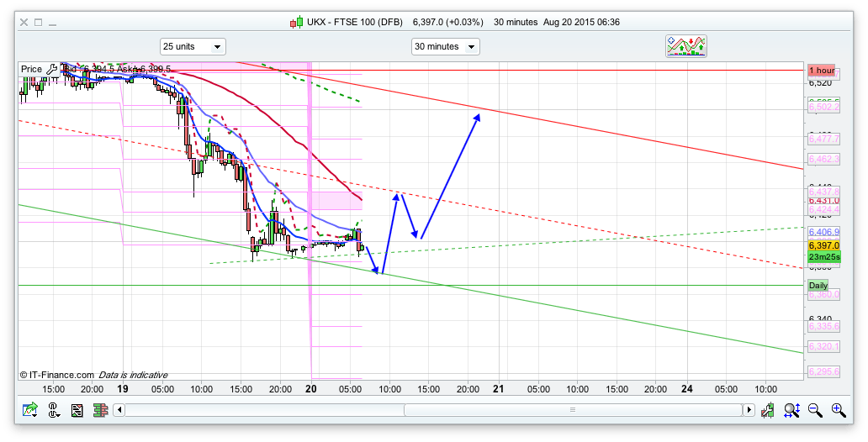Click the candlestick icon beside UKX title
The height and width of the screenshot is (442, 868).
coord(296,22)
